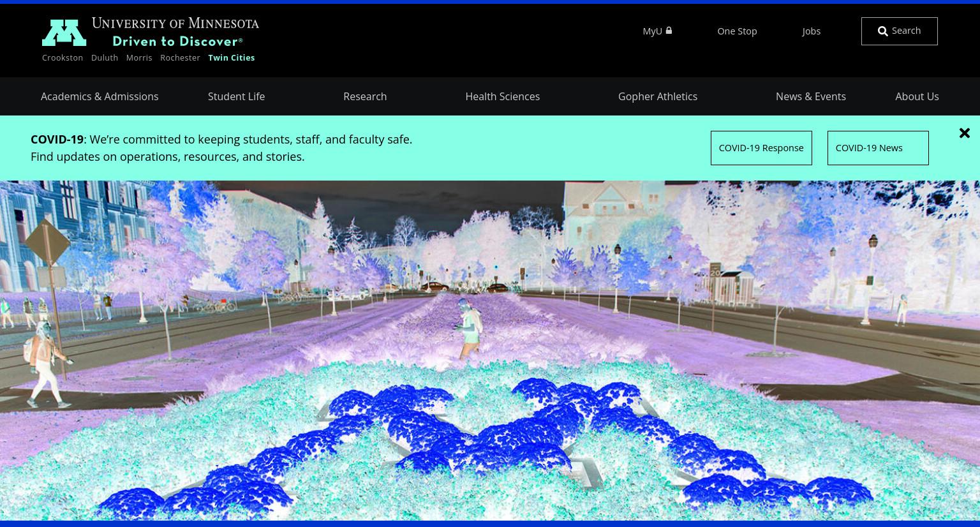Screen dimensions: 980x527
Task: Click the University of Minnesota block M logo
Action: point(64,33)
